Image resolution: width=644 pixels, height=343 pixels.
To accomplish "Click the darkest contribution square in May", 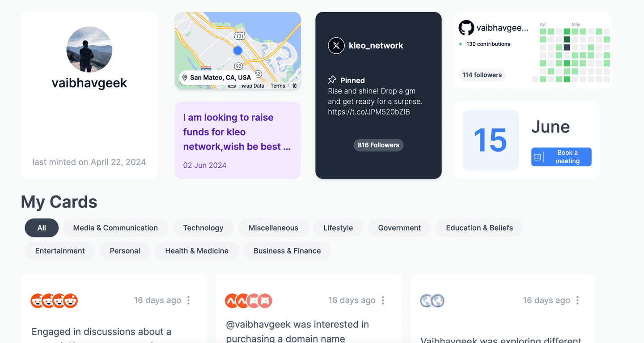I will (x=567, y=47).
